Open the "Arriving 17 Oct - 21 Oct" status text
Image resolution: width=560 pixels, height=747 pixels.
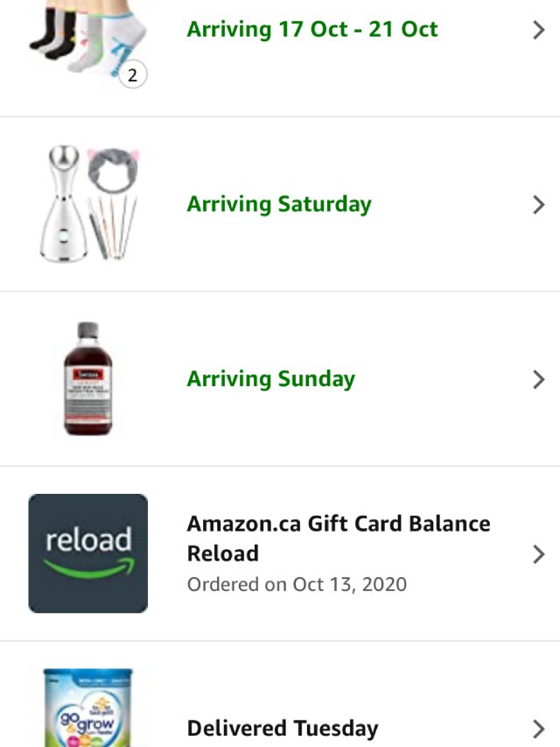312,29
